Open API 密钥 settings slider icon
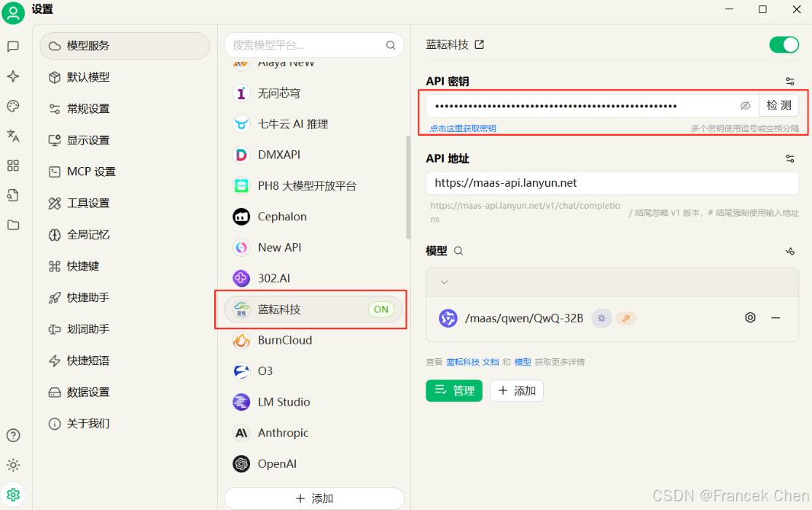Screen dimensions: 812x510 (x=789, y=82)
